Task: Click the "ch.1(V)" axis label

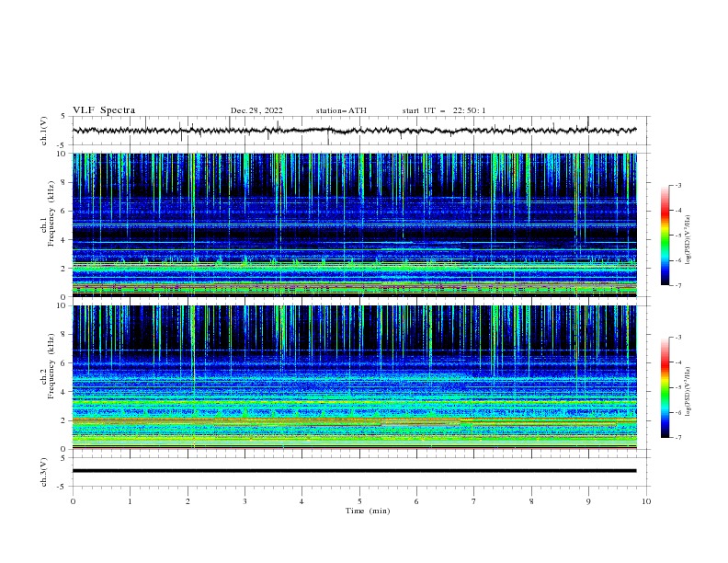Action: pyautogui.click(x=44, y=131)
